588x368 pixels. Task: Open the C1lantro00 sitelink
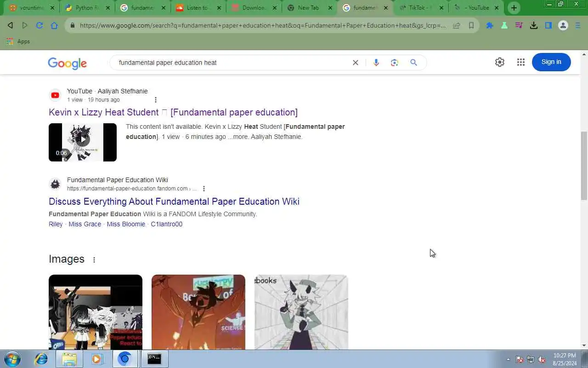coord(167,224)
